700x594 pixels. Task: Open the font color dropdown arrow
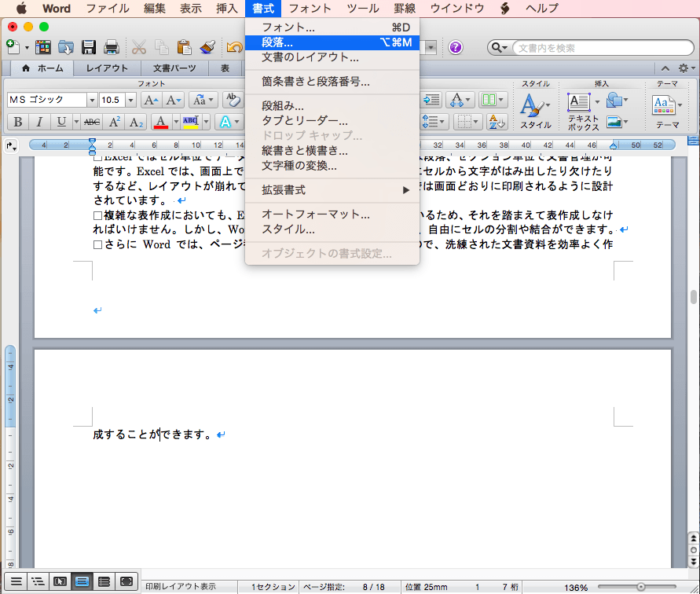click(x=176, y=122)
